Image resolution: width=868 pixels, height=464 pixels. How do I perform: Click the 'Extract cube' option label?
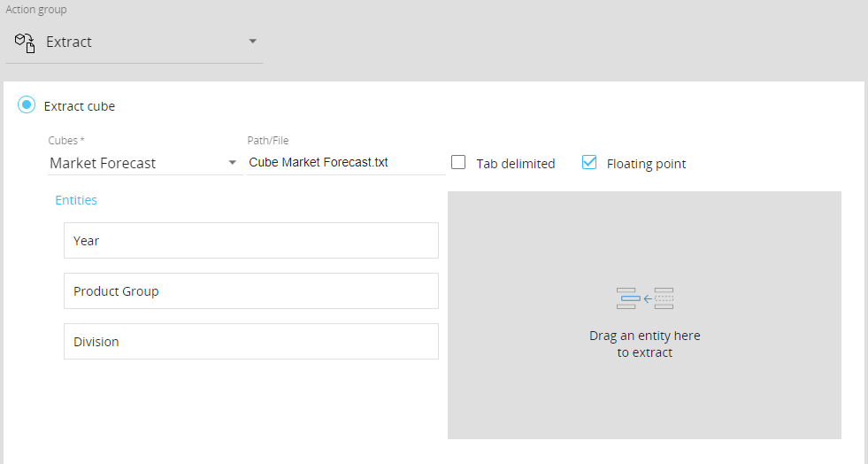click(x=80, y=106)
